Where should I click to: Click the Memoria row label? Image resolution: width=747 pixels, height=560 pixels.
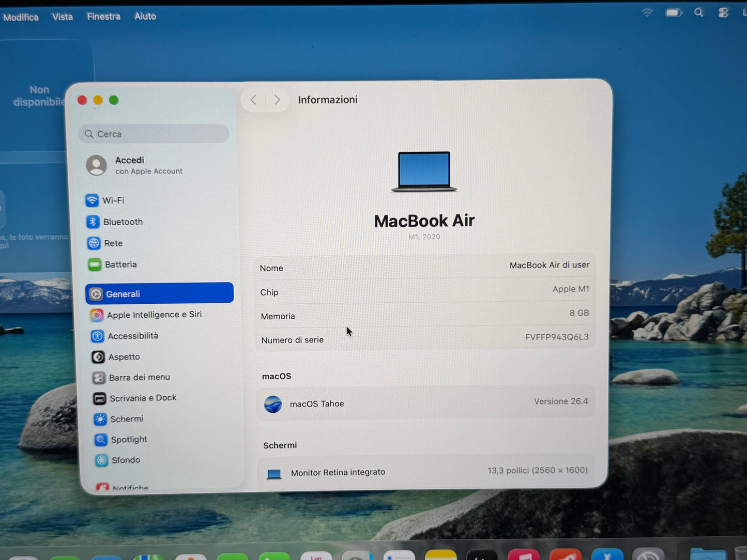click(x=278, y=316)
